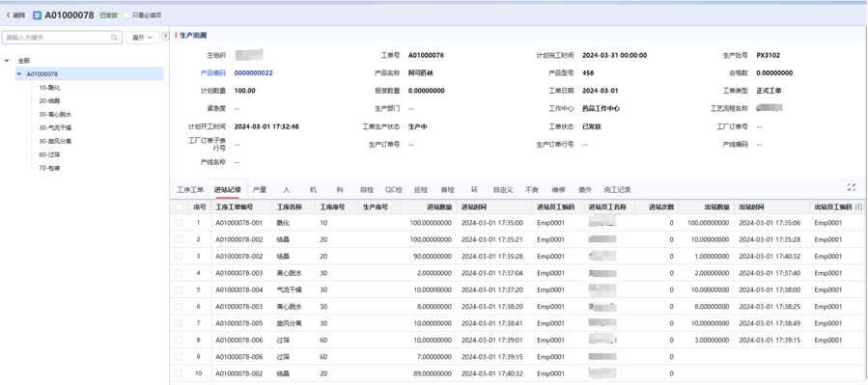The height and width of the screenshot is (385, 868).
Task: Check the row 6 checkbox entered 17:38:20
Action: point(179,307)
